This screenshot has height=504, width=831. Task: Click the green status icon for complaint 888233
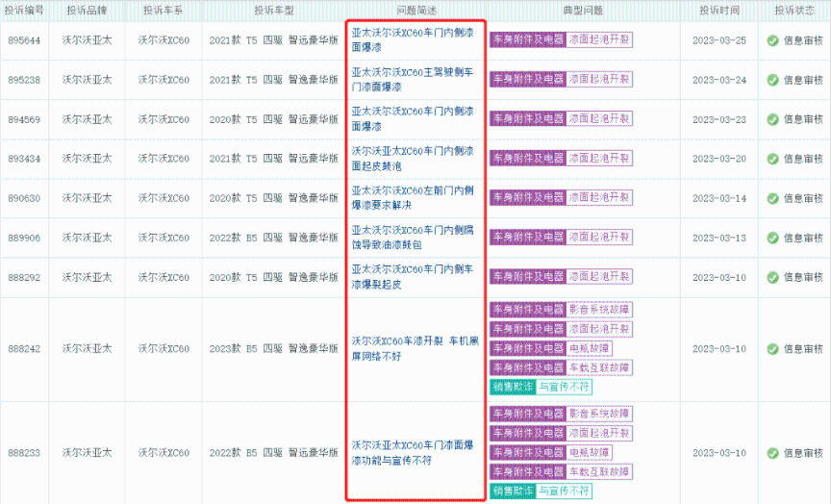772,453
